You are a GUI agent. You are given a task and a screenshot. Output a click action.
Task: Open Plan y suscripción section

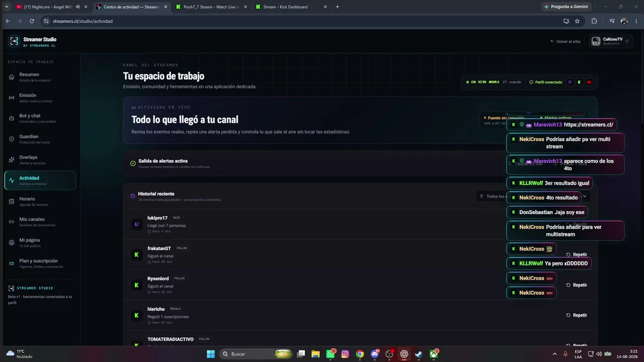[x=40, y=263]
